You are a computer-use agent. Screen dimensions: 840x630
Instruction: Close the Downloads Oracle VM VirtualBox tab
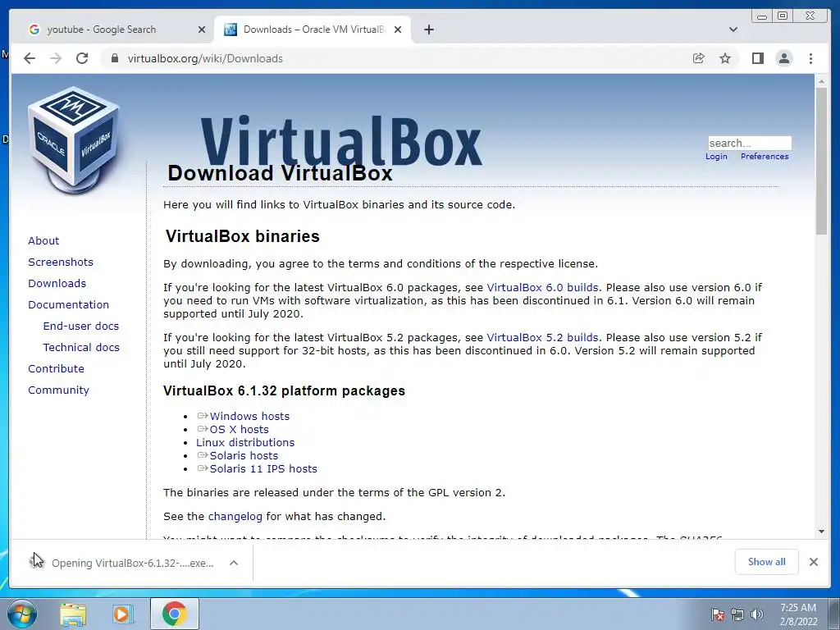click(x=398, y=30)
